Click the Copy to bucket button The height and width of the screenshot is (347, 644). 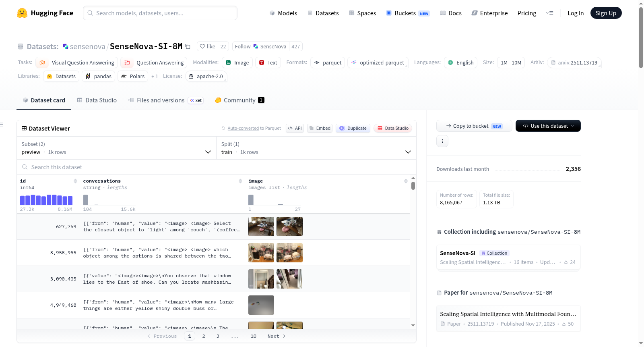pyautogui.click(x=474, y=126)
